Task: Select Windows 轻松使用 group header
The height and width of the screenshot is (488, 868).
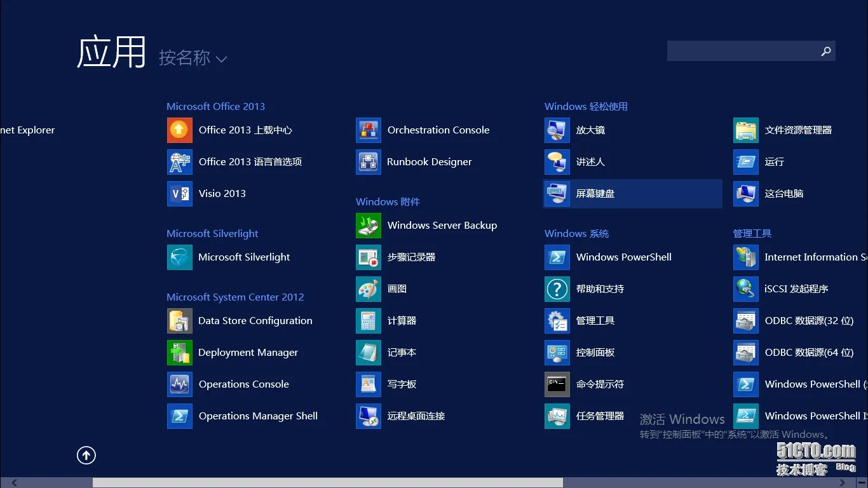Action: click(x=586, y=107)
